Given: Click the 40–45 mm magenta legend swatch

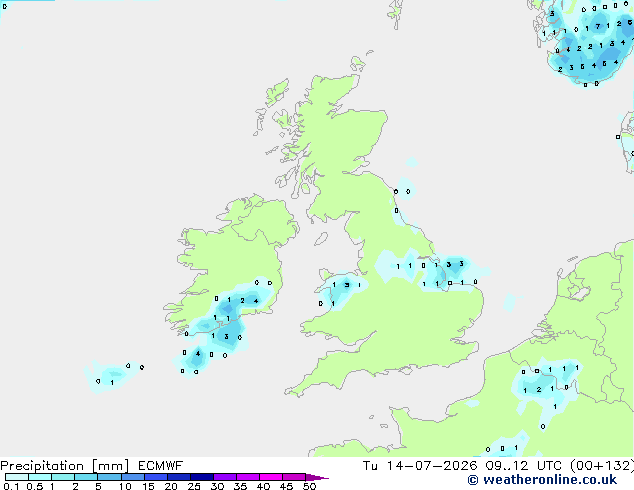Looking at the screenshot, I should tap(271, 477).
